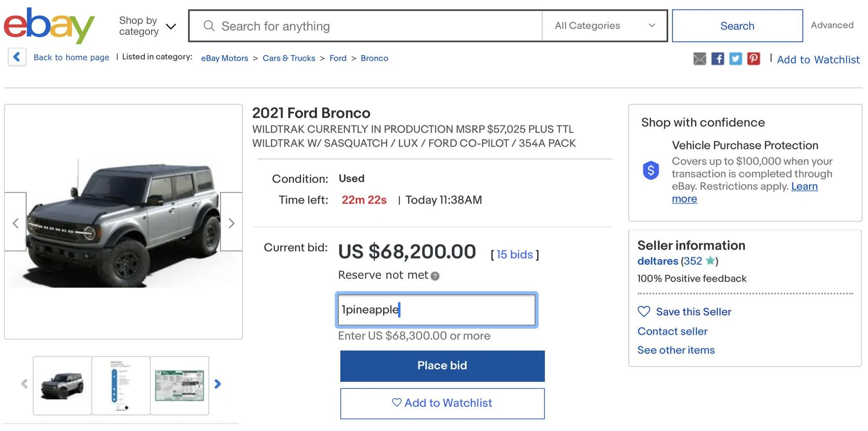The image size is (868, 431).
Task: Go Back to home page link
Action: click(71, 57)
